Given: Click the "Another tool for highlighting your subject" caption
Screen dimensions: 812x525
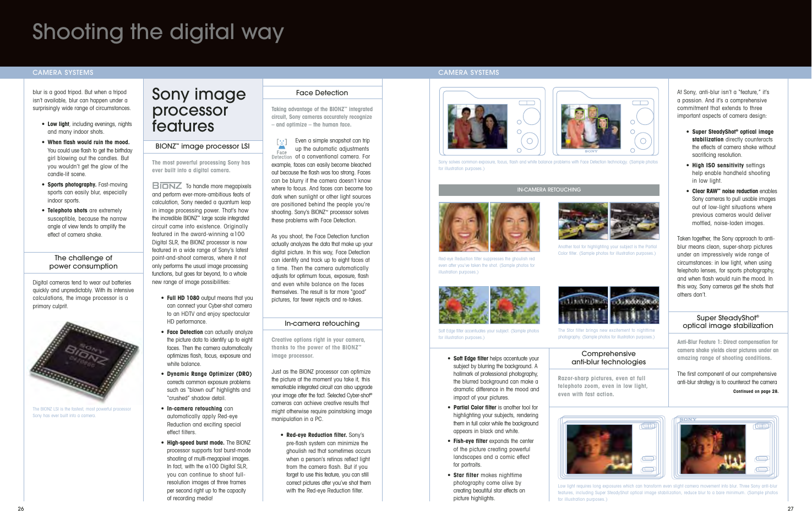Looking at the screenshot, I should (607, 250).
